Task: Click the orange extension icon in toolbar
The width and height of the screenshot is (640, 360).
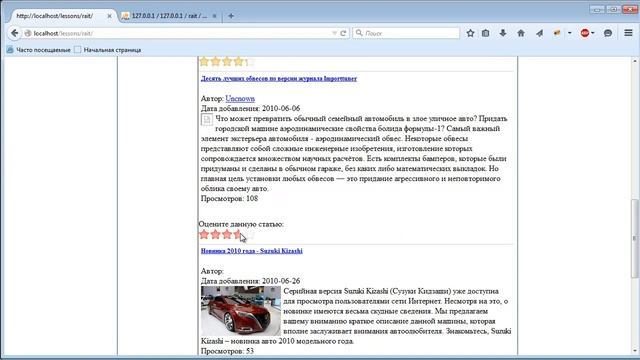Action: click(557, 33)
